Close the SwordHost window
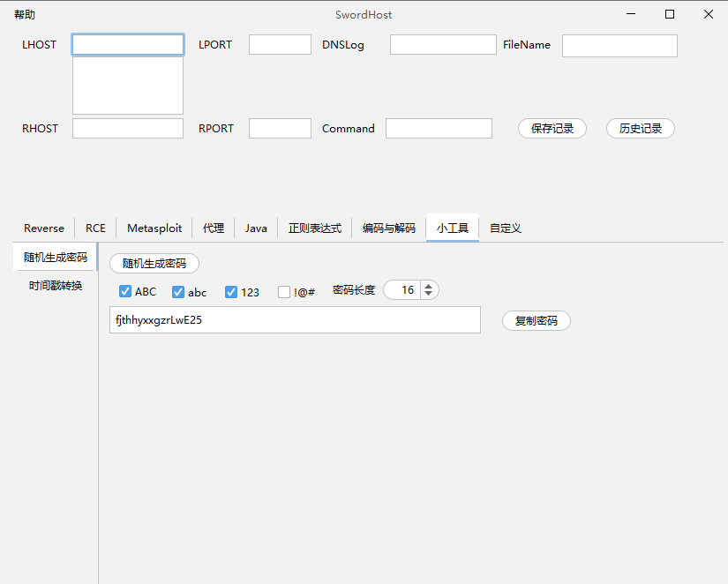This screenshot has width=728, height=584. [x=708, y=14]
